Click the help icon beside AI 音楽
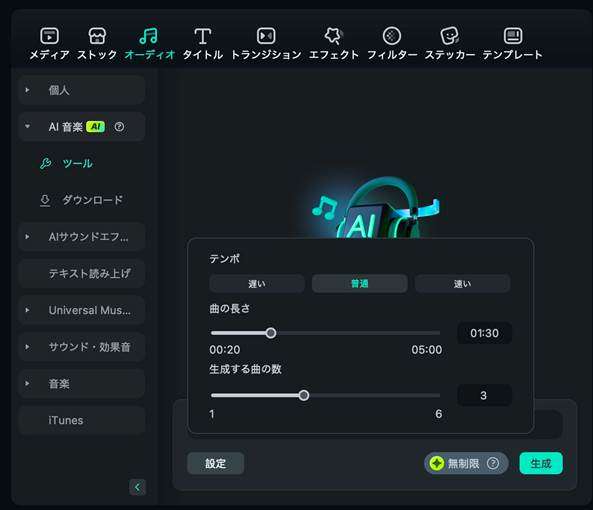The height and width of the screenshot is (510, 593). [x=119, y=127]
